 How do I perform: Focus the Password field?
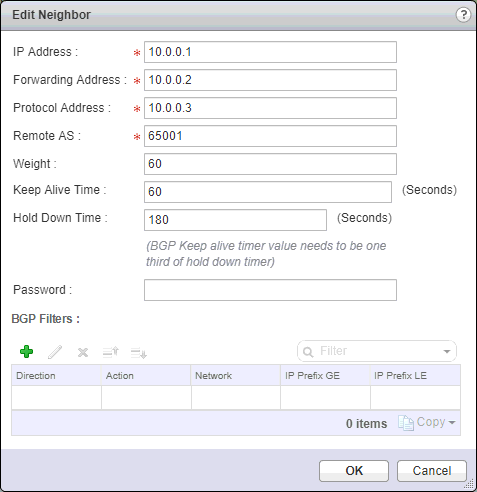point(270,290)
